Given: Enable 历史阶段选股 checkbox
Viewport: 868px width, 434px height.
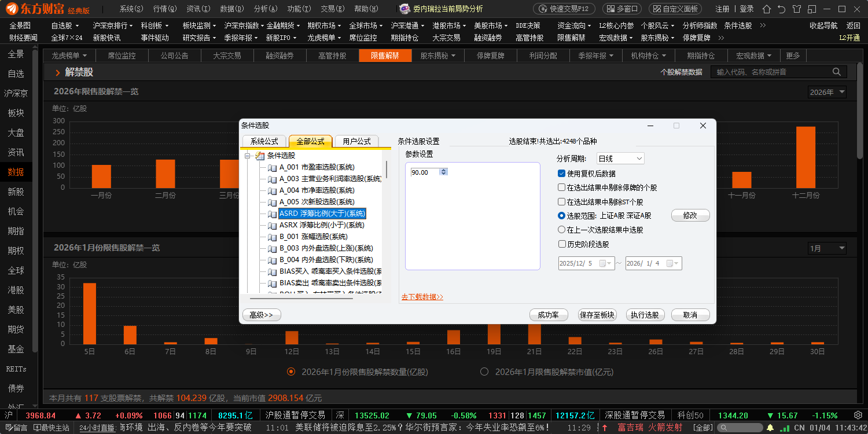Looking at the screenshot, I should point(561,244).
